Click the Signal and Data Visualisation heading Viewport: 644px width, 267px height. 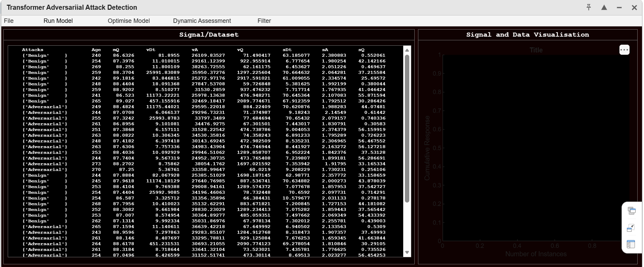[x=528, y=35]
